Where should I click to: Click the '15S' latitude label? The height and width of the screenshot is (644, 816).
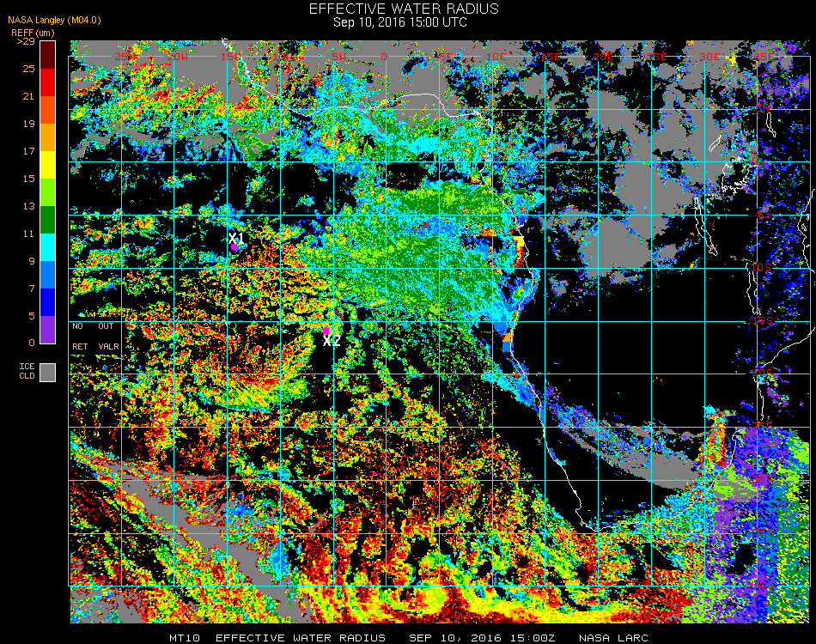click(763, 320)
